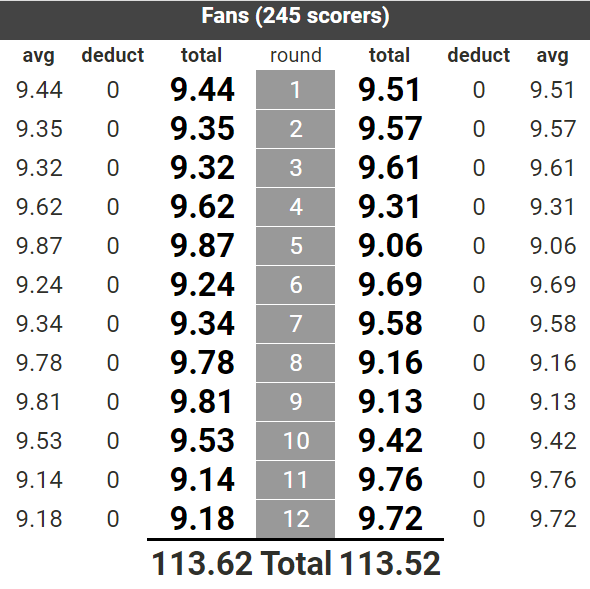The width and height of the screenshot is (590, 589).
Task: Click right avg value 9.06
Action: (553, 246)
